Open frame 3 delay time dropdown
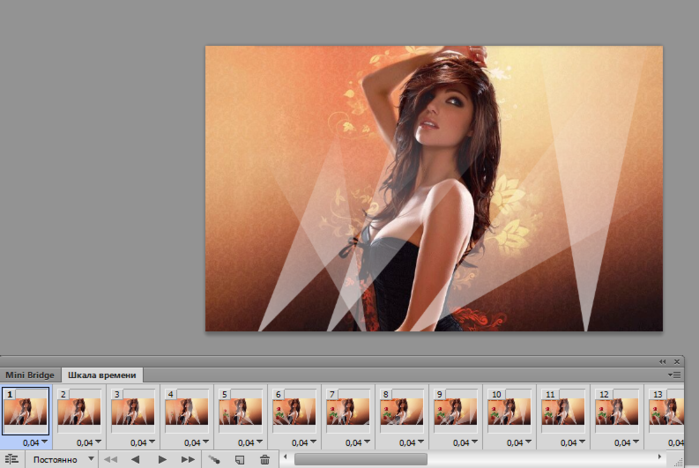 [x=142, y=443]
